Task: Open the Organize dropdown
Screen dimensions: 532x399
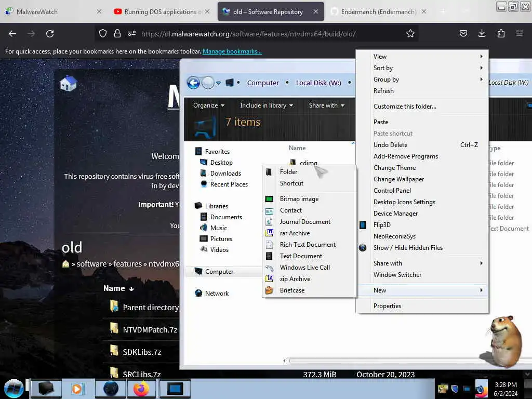Action: (x=209, y=105)
